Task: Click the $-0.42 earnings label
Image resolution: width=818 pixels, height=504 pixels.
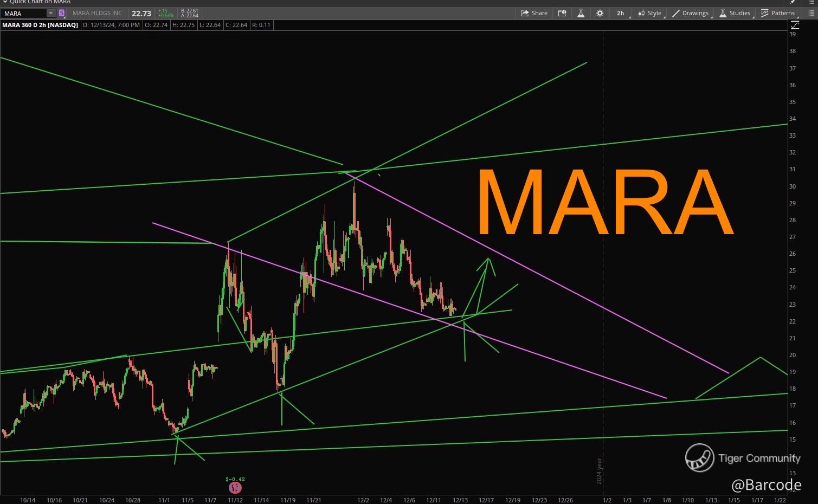Action: coord(235,479)
